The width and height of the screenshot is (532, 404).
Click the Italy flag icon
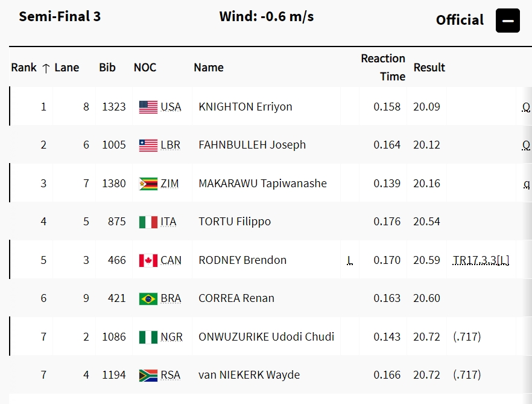[x=148, y=222]
